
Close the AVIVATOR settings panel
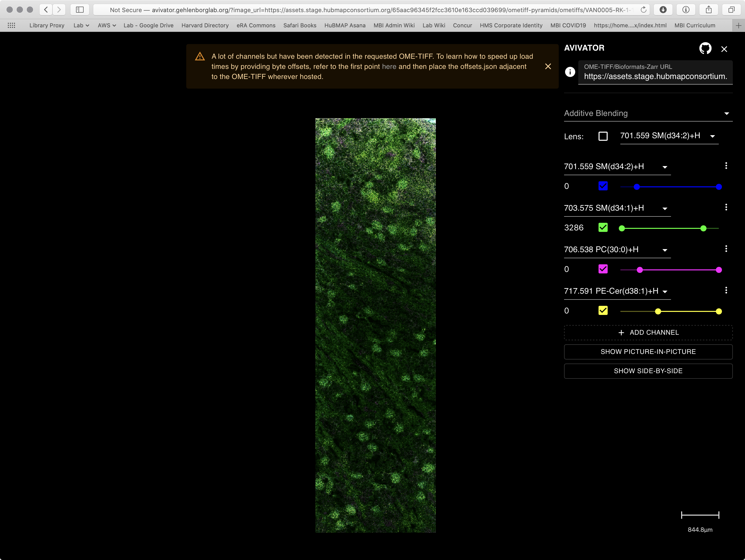pos(724,49)
